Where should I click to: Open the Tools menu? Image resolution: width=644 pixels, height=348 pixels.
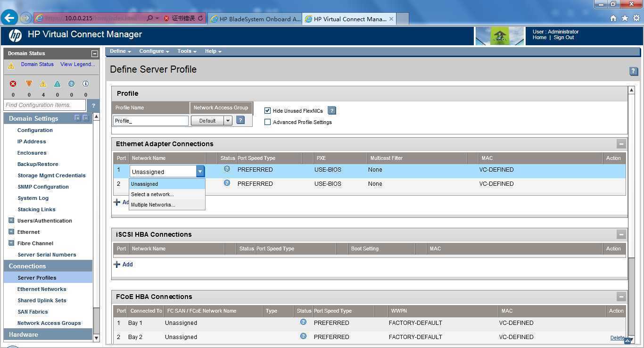pos(187,51)
